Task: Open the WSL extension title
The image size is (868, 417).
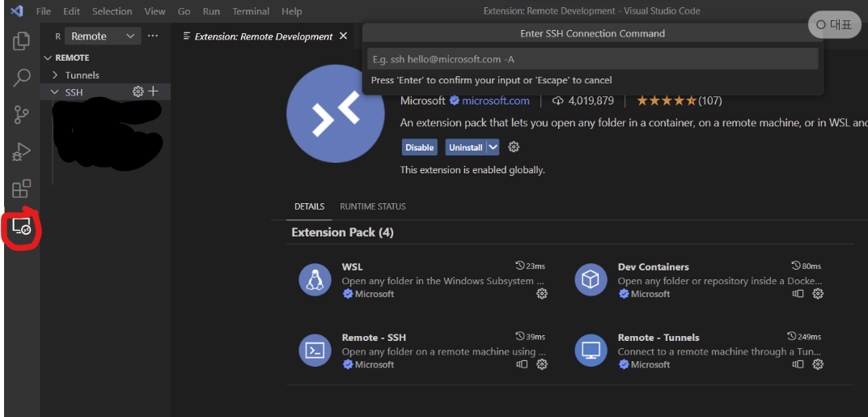Action: [x=353, y=267]
